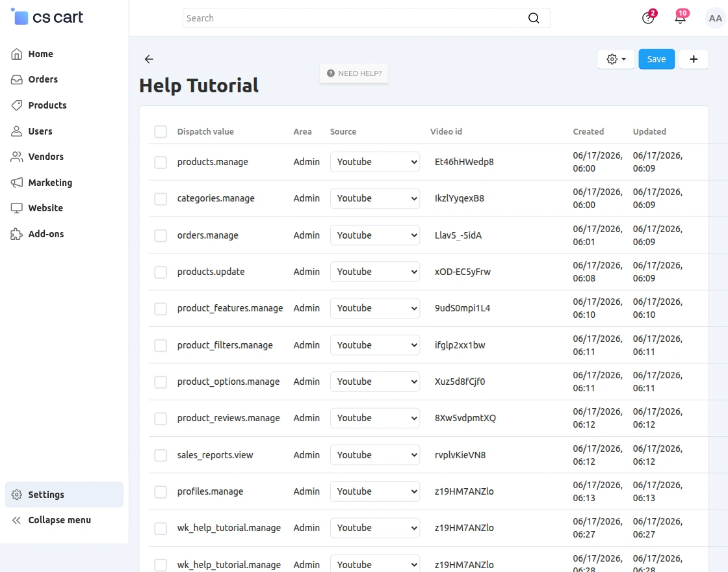Click the NEED HELP? button
Image resolution: width=728 pixels, height=572 pixels.
coord(354,73)
